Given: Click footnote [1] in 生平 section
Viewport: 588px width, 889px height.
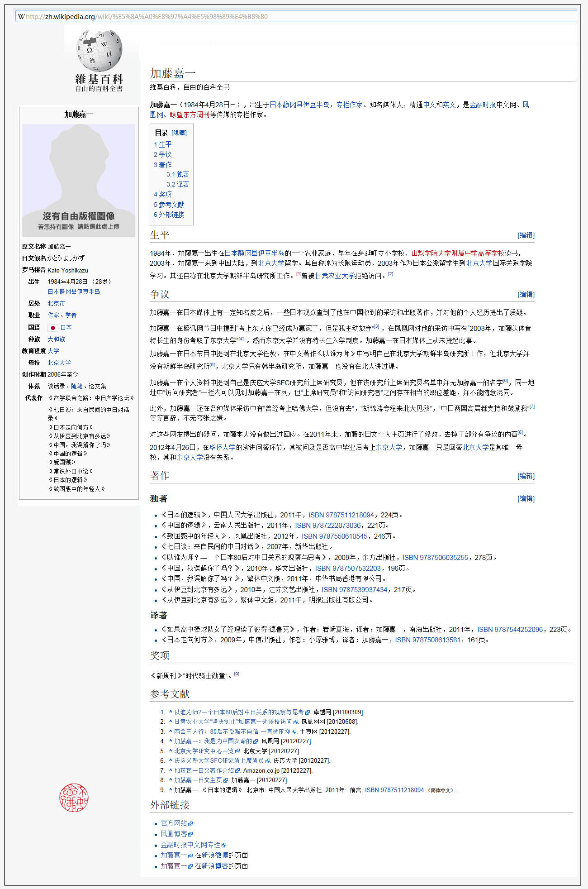Looking at the screenshot, I should click(x=299, y=274).
